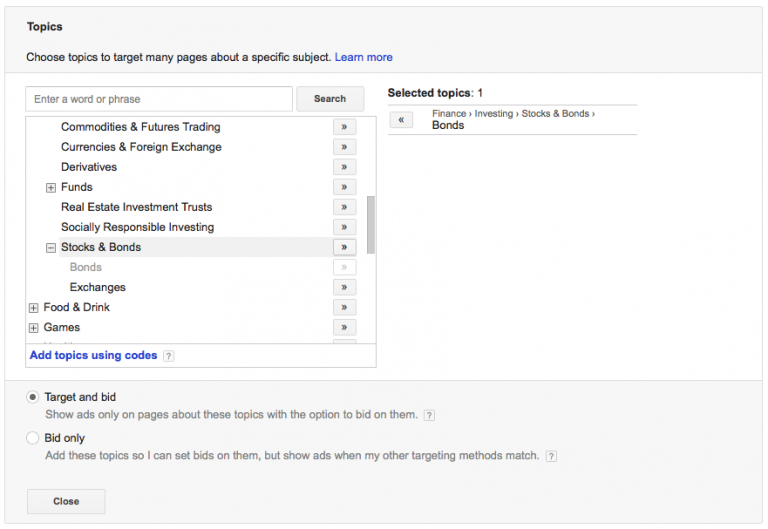Click add arrow for Exchanges
Screen dimensions: 768x529
coord(344,287)
